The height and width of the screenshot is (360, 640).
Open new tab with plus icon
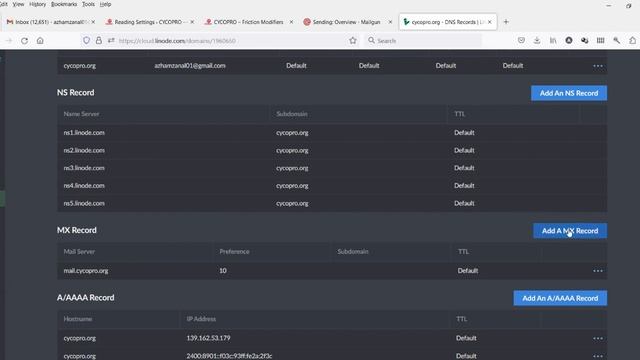506,22
